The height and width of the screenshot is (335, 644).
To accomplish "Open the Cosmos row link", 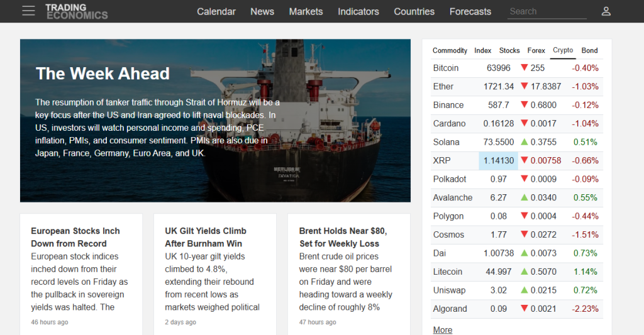I will tap(448, 235).
